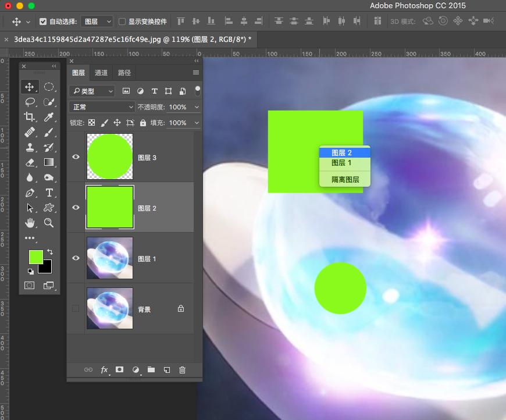The width and height of the screenshot is (506, 420).
Task: Select the Lasso tool
Action: point(30,102)
